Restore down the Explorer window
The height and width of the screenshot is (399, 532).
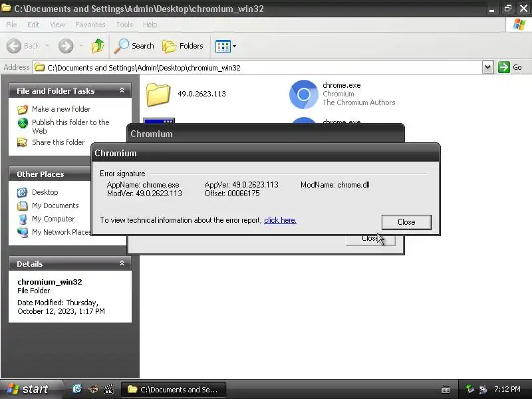pyautogui.click(x=507, y=8)
